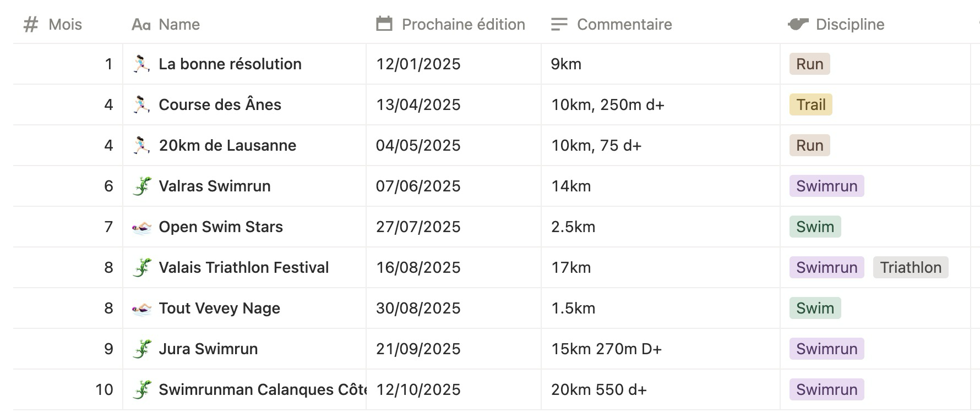Image resolution: width=980 pixels, height=418 pixels.
Task: Click the lizard icon beside Valras Swimrun
Action: [x=141, y=186]
